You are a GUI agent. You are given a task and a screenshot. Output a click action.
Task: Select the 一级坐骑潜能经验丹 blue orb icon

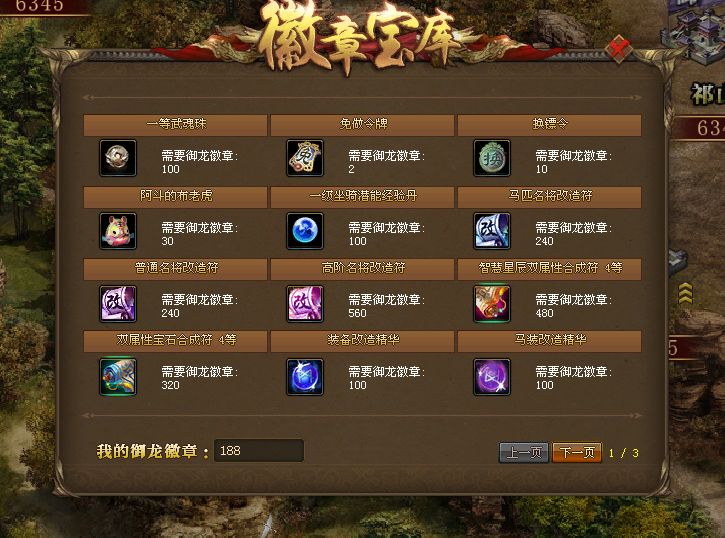tap(305, 231)
